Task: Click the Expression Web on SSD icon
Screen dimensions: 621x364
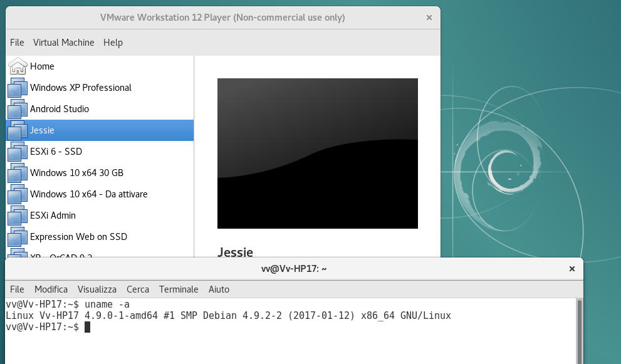Action: (x=18, y=237)
